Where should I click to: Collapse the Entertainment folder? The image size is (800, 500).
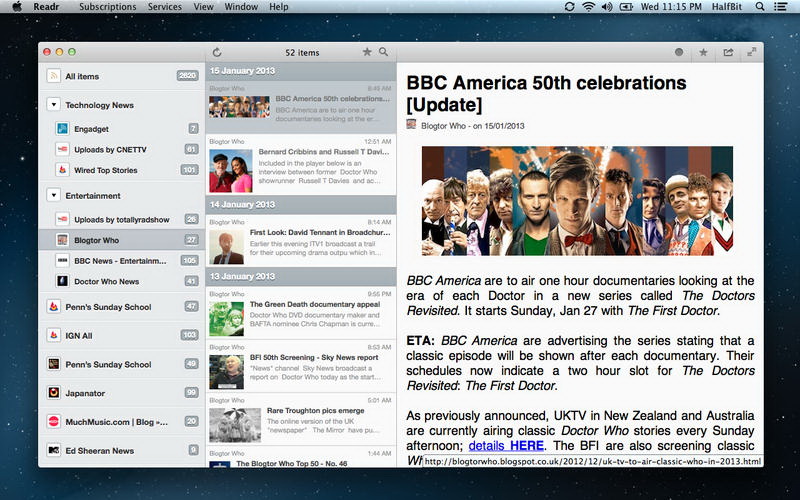54,196
